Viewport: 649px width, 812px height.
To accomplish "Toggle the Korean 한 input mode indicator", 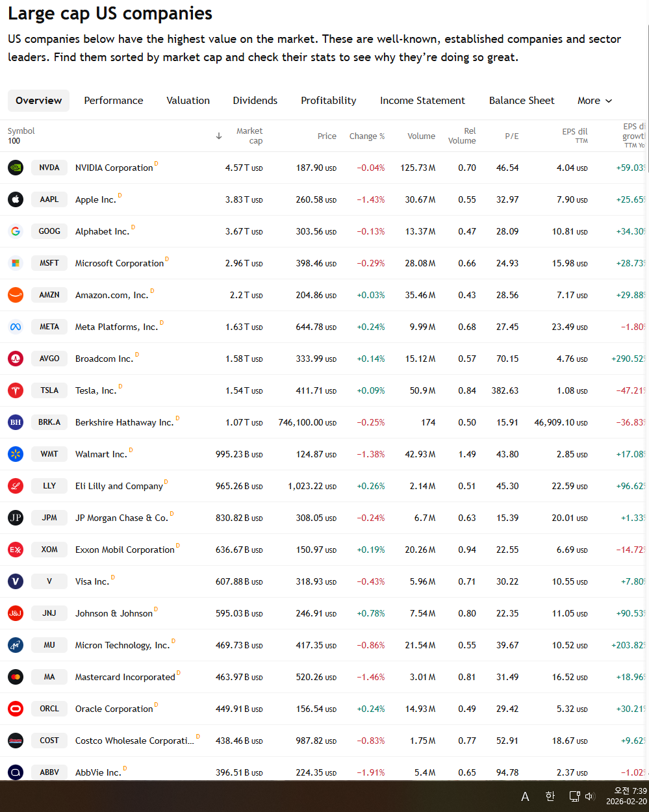I will point(550,796).
